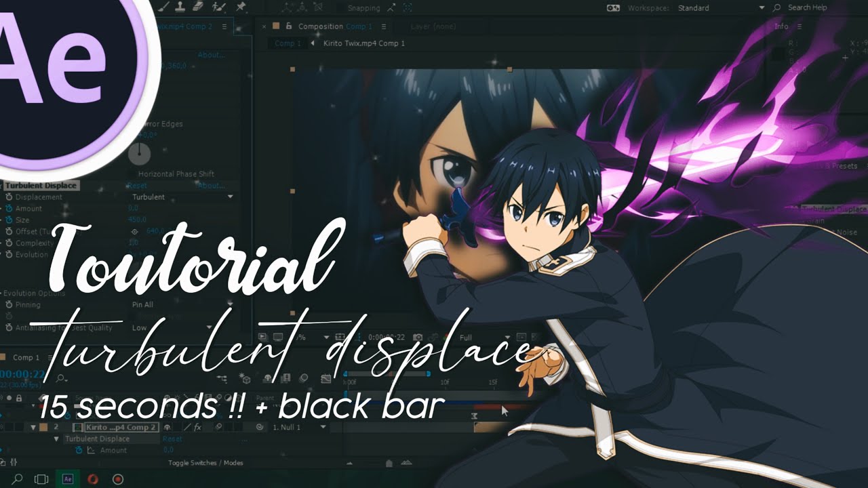This screenshot has height=488, width=868.
Task: Open the Opera browser taskbar icon
Action: [x=93, y=479]
